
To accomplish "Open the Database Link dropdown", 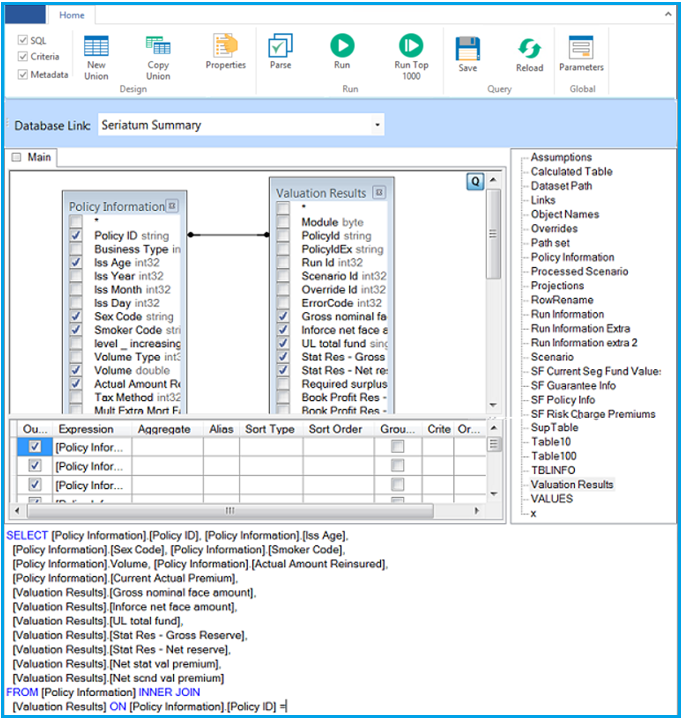I will pyautogui.click(x=377, y=125).
